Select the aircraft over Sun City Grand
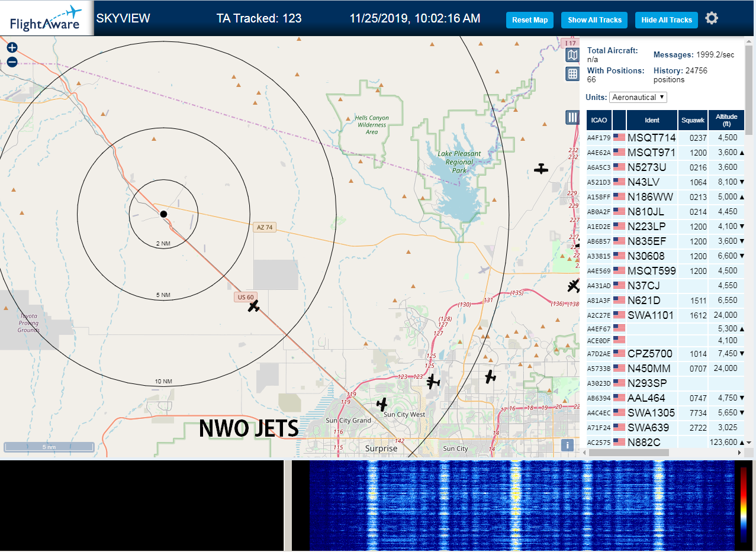The height and width of the screenshot is (552, 756). coord(382,405)
